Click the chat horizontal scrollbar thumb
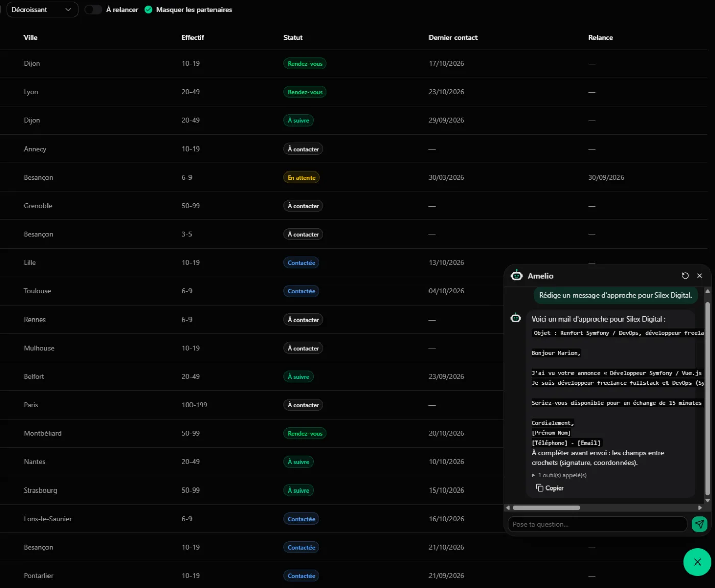715x588 pixels. coord(546,508)
